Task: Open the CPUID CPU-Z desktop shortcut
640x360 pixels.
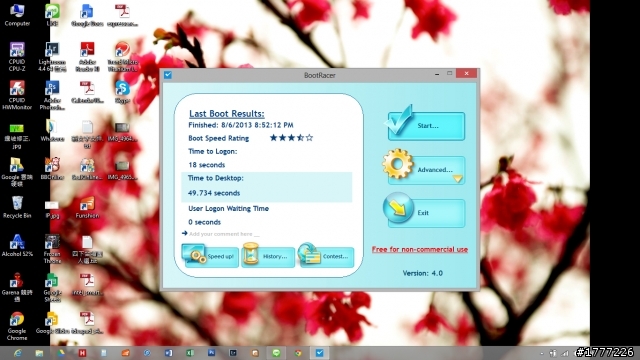Action: (x=17, y=57)
